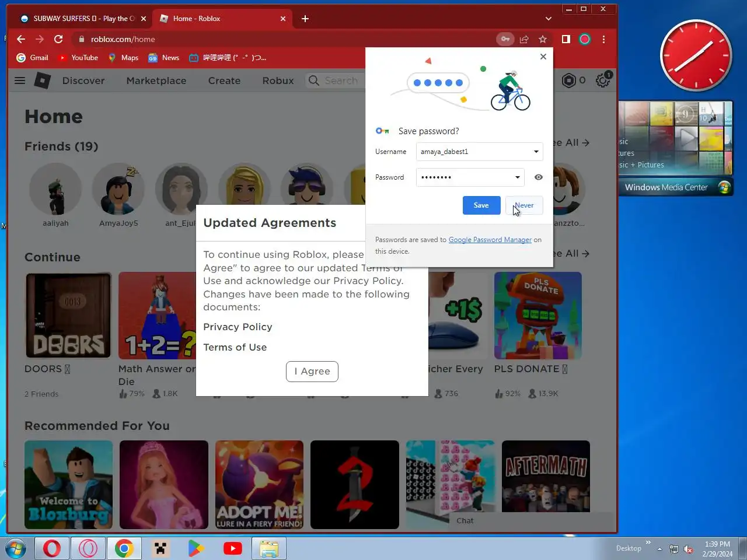Open the Privacy Policy document link
Viewport: 747px width, 560px height.
[x=238, y=327]
